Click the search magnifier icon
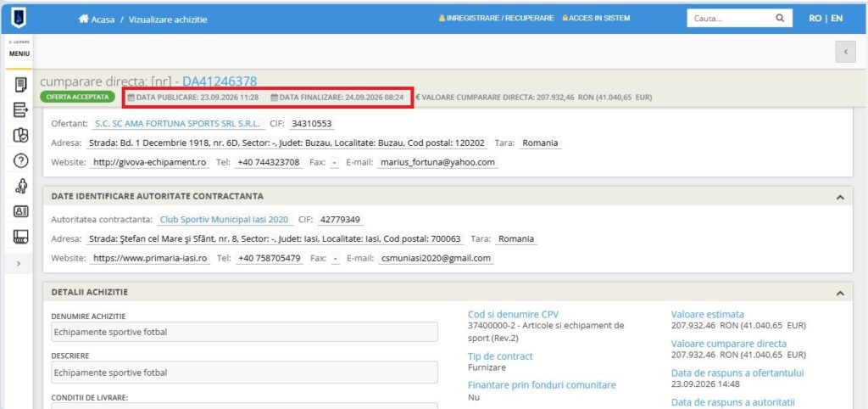The width and height of the screenshot is (868, 409). pyautogui.click(x=780, y=19)
